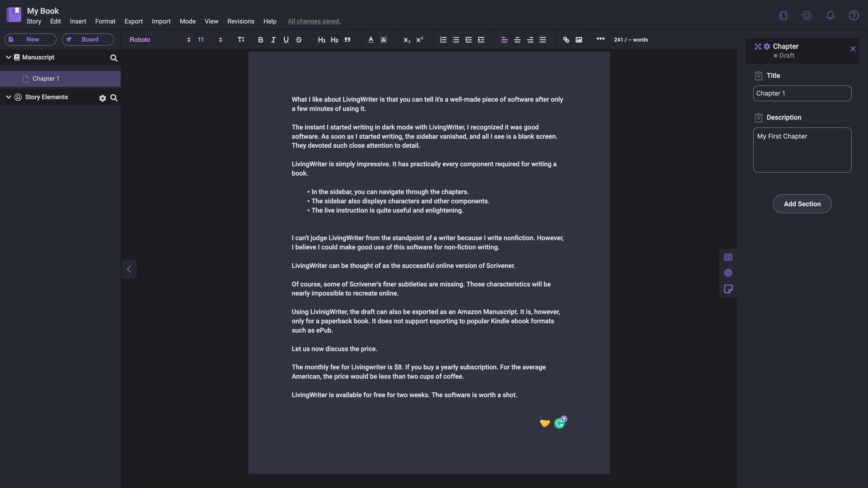Toggle italic formatting
868x488 pixels.
(x=273, y=40)
